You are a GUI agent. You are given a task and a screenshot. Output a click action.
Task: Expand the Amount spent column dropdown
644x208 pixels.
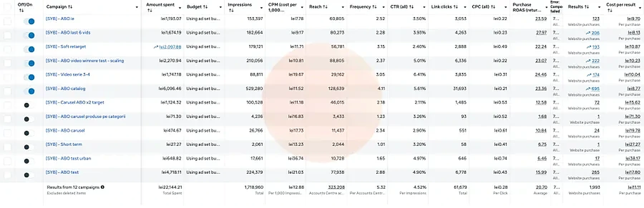[180, 7]
